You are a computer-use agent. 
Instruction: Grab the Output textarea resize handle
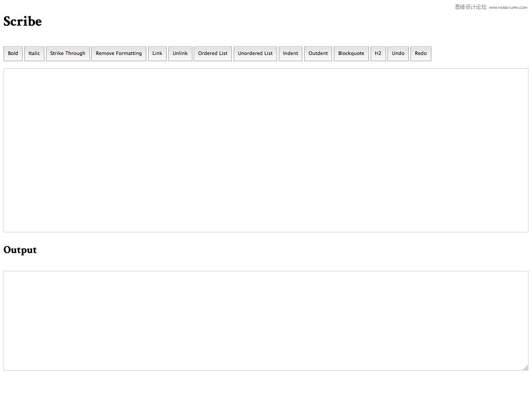click(525, 368)
